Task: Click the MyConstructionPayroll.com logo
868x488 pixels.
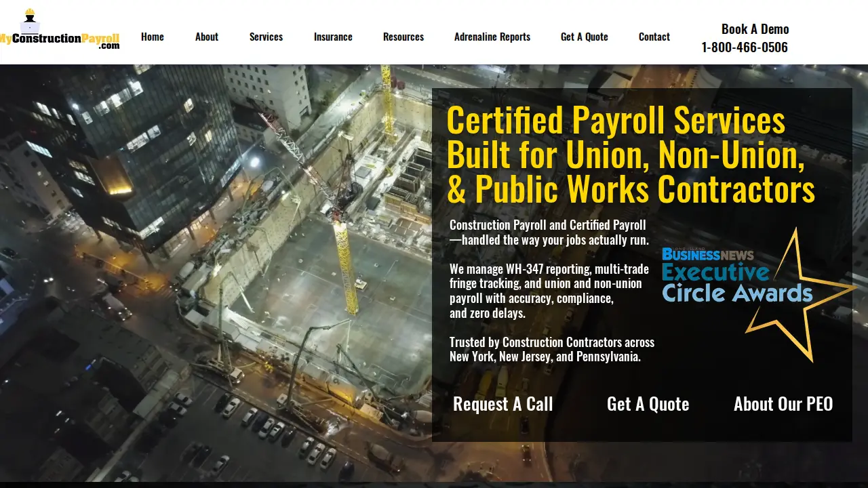Action: click(60, 30)
